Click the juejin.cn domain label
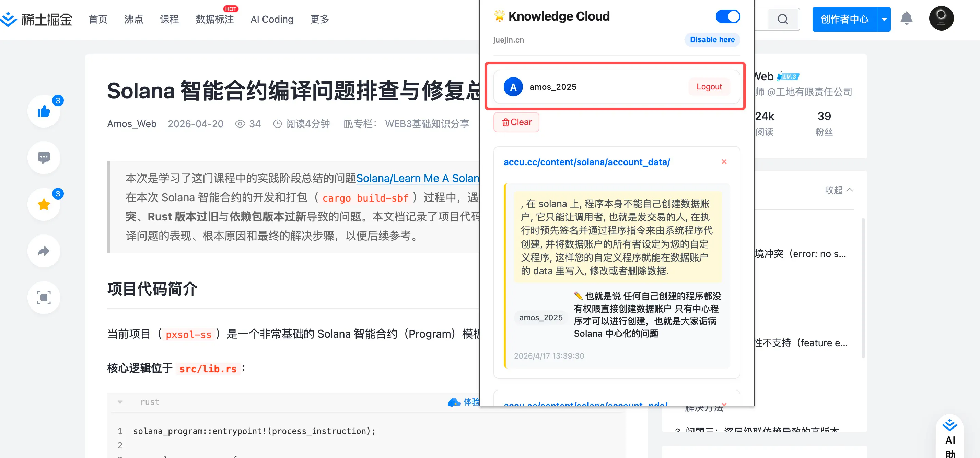The image size is (980, 458). pos(508,39)
